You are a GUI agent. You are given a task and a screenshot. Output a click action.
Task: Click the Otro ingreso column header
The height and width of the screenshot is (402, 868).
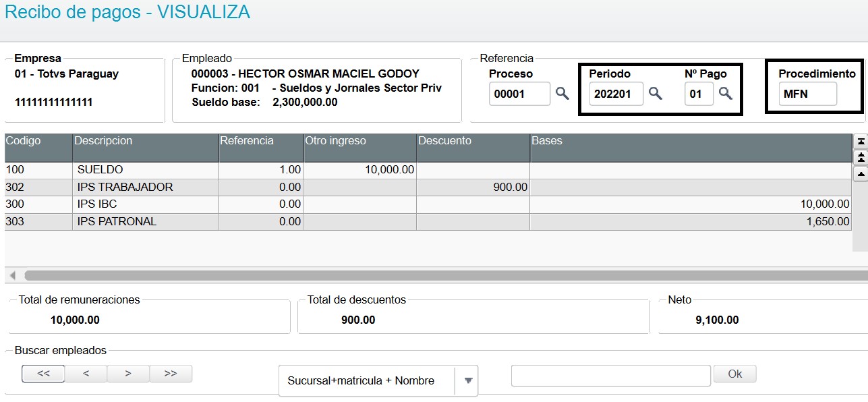pos(359,148)
